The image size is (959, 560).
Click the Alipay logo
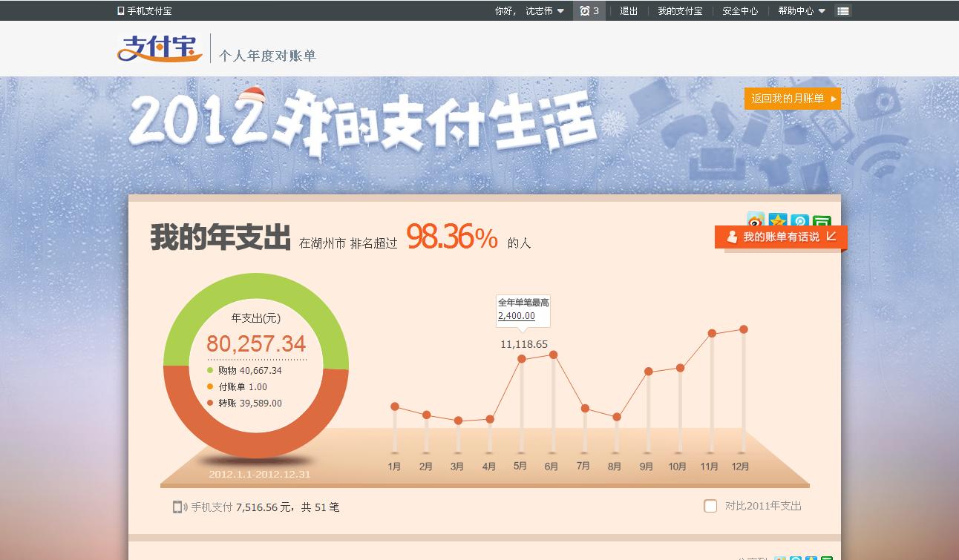tap(160, 48)
